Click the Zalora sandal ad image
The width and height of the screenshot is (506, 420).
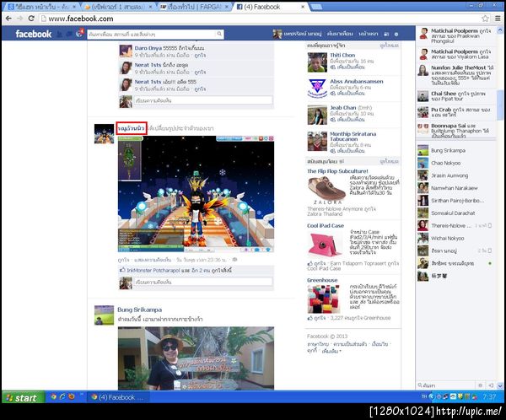(326, 190)
